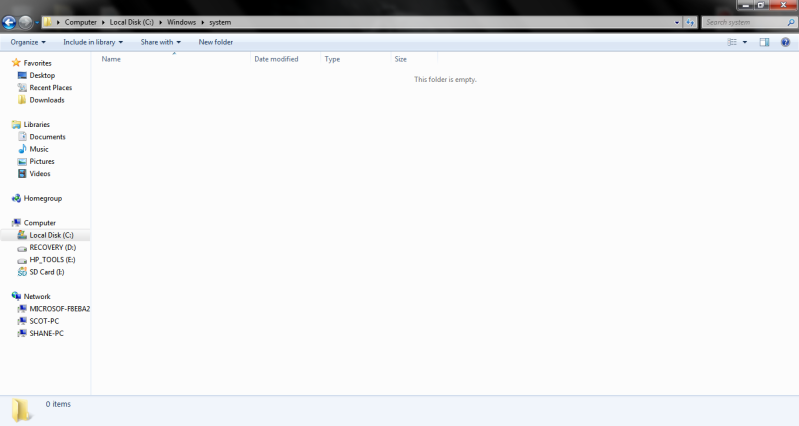Screen dimensions: 799x426
Task: Sort by Size column header
Action: point(414,59)
